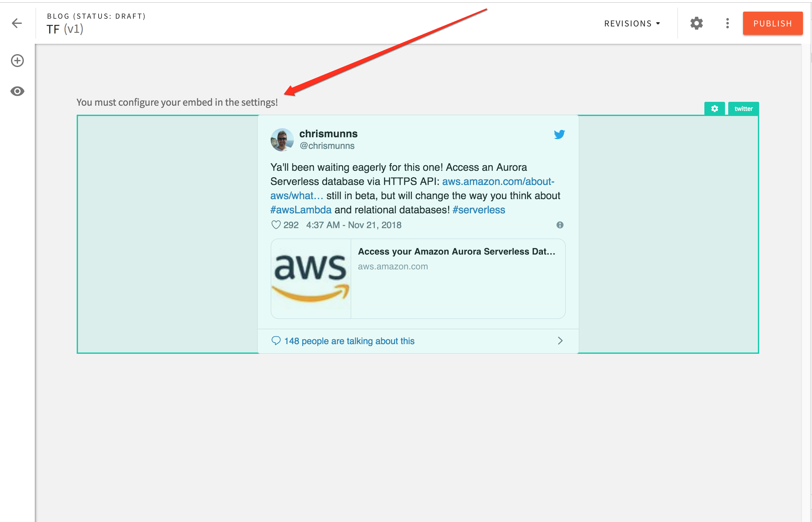Viewport: 812px width, 522px height.
Task: Click the tweet heart like icon
Action: tap(276, 225)
